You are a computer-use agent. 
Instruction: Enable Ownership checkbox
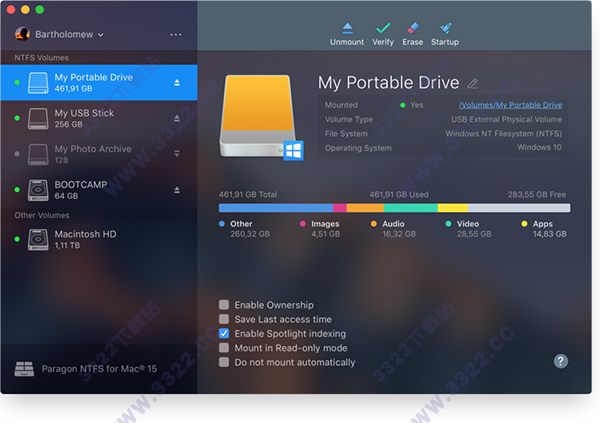point(224,305)
